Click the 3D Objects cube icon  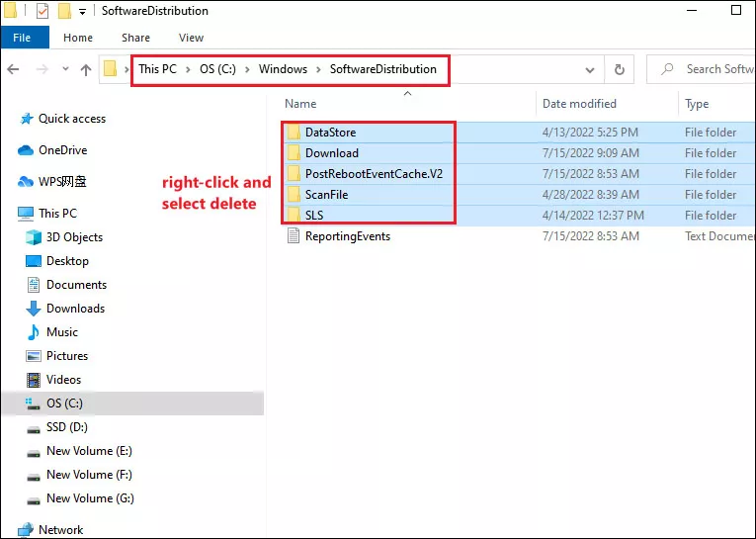tap(34, 237)
